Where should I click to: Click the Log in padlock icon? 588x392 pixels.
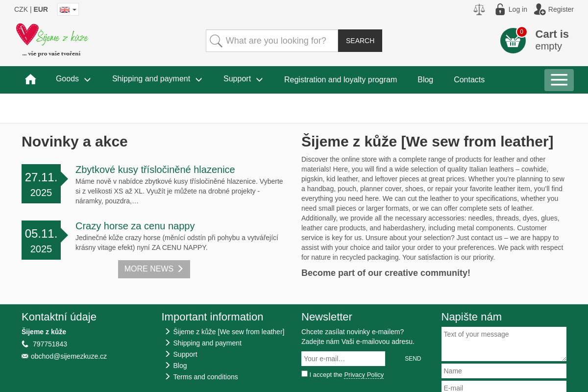(x=500, y=9)
